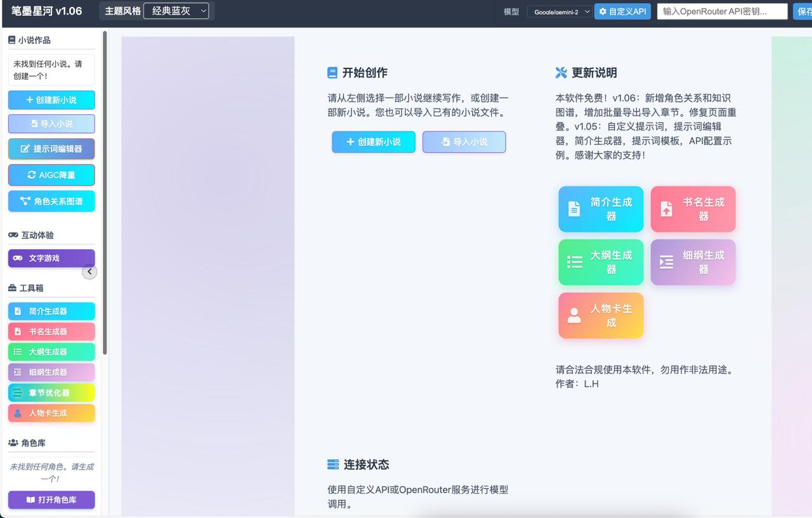Screen dimensions: 812x518
Task: Open the 打开角色库 character library
Action: pos(51,500)
